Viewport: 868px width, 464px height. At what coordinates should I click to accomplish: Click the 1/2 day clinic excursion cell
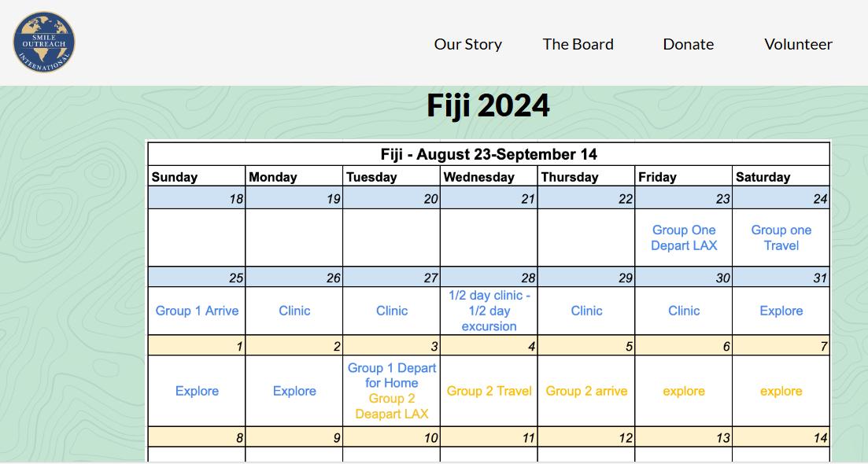click(x=489, y=311)
